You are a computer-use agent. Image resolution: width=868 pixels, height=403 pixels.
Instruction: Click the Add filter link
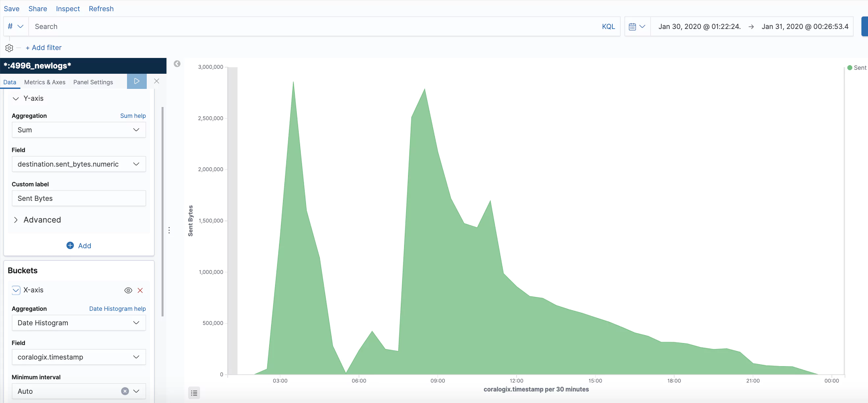(44, 47)
